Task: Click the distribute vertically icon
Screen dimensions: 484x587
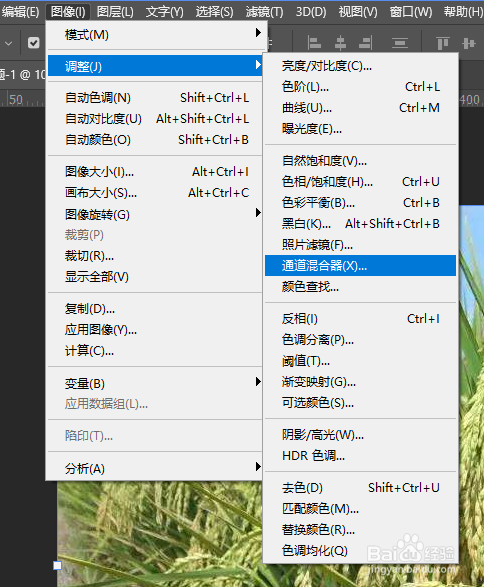Action: [399, 43]
